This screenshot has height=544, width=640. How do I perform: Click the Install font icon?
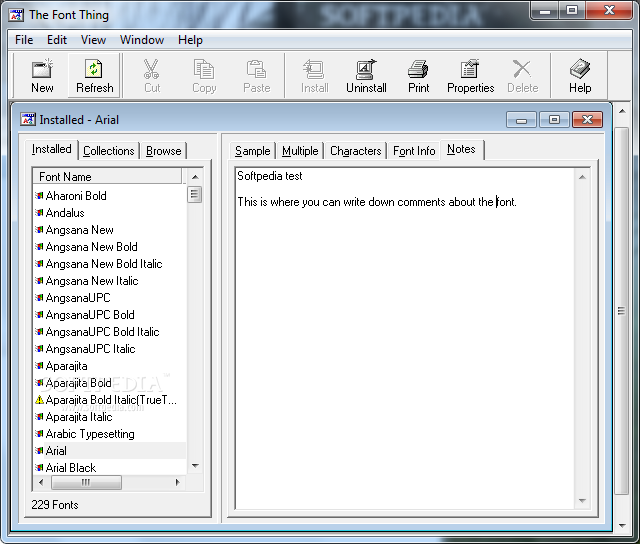[x=314, y=76]
